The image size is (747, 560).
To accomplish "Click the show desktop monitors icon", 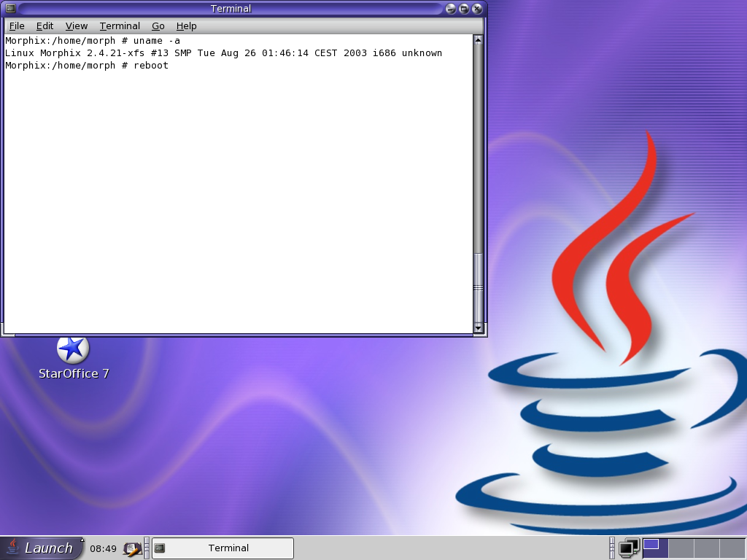I will tap(629, 548).
